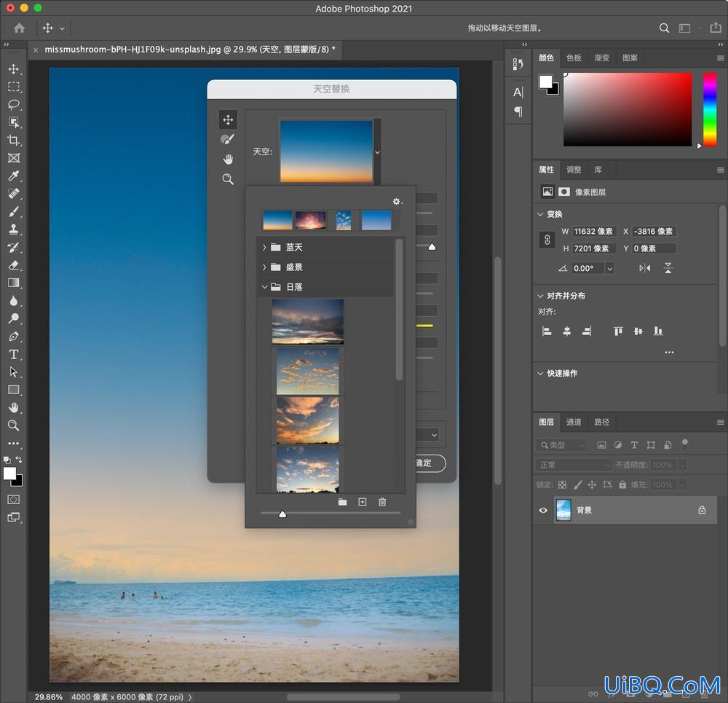The height and width of the screenshot is (703, 728).
Task: Delete selected sky with trash icon
Action: click(382, 502)
